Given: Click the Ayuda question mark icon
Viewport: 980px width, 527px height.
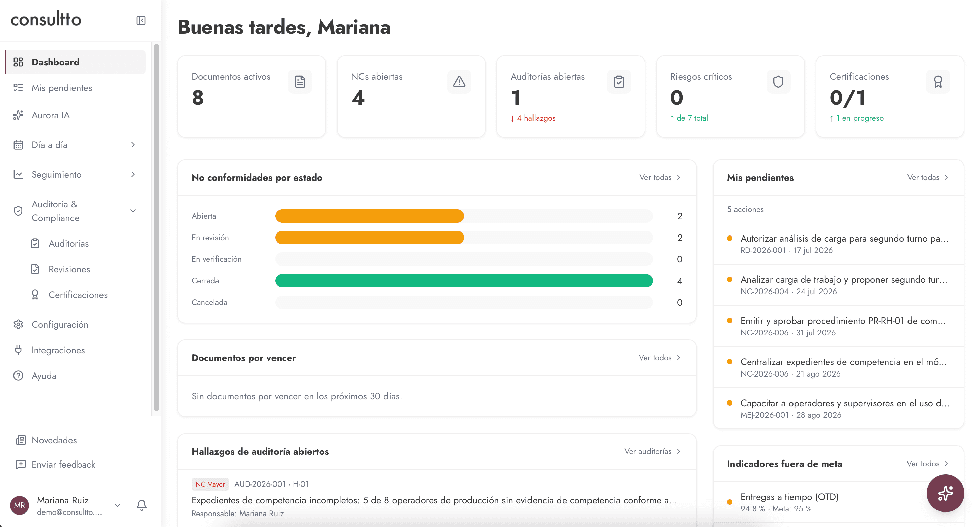Looking at the screenshot, I should tap(18, 376).
